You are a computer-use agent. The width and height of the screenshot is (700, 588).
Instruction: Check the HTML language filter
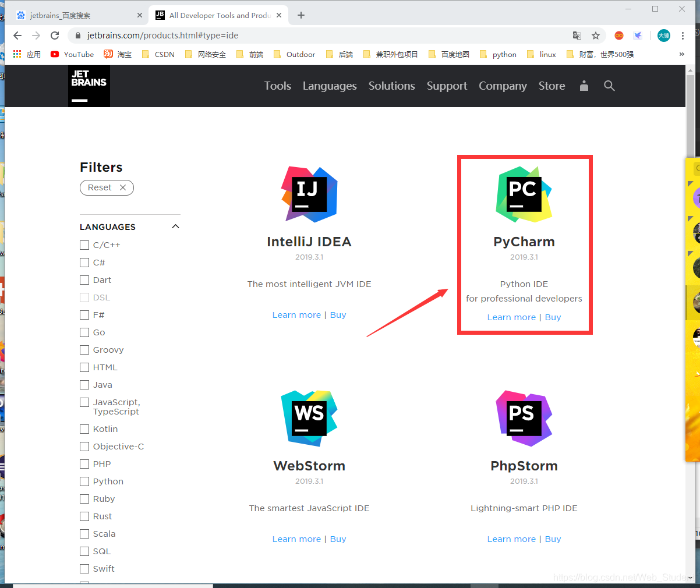84,367
